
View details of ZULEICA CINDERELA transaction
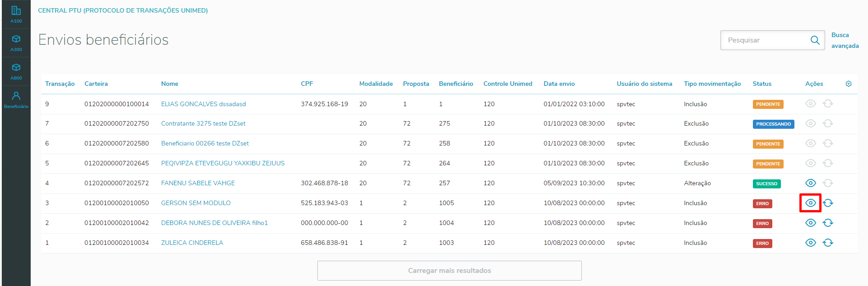(x=811, y=243)
